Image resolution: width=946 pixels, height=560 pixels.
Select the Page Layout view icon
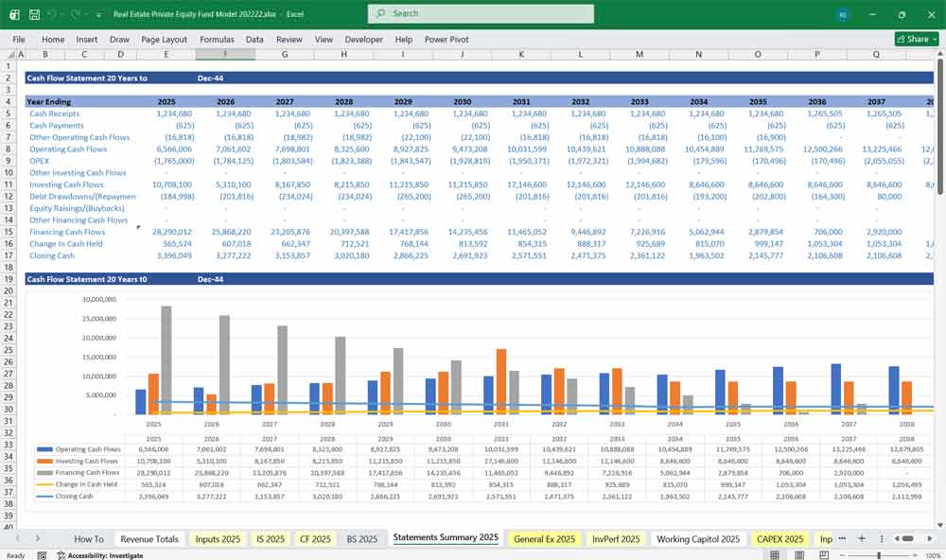[x=797, y=553]
